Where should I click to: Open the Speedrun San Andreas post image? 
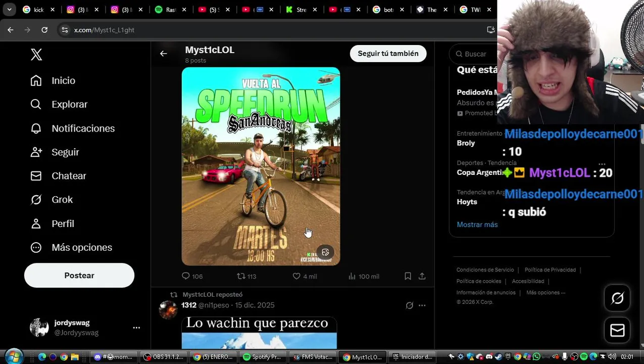(261, 166)
